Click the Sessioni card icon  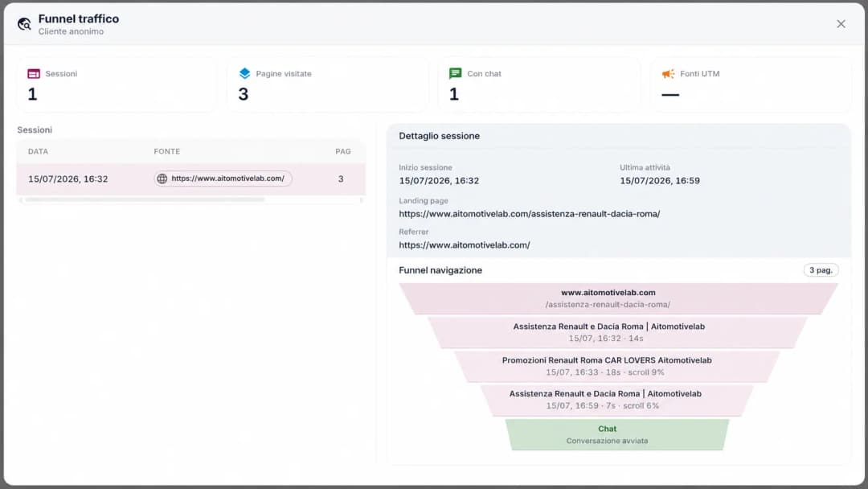34,74
